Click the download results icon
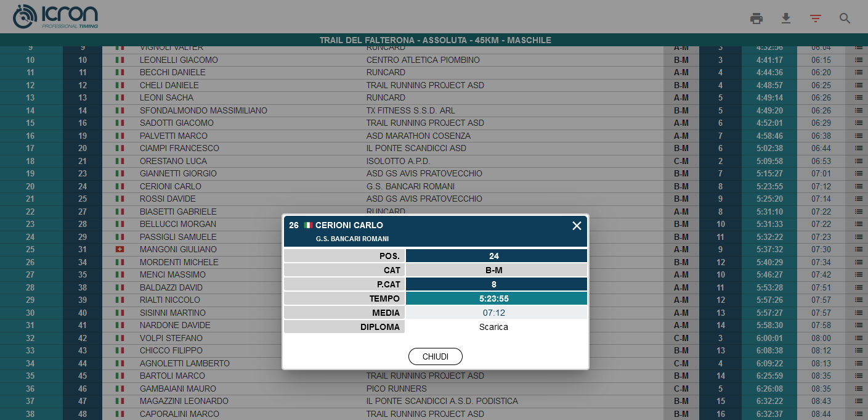This screenshot has width=868, height=420. coord(785,19)
